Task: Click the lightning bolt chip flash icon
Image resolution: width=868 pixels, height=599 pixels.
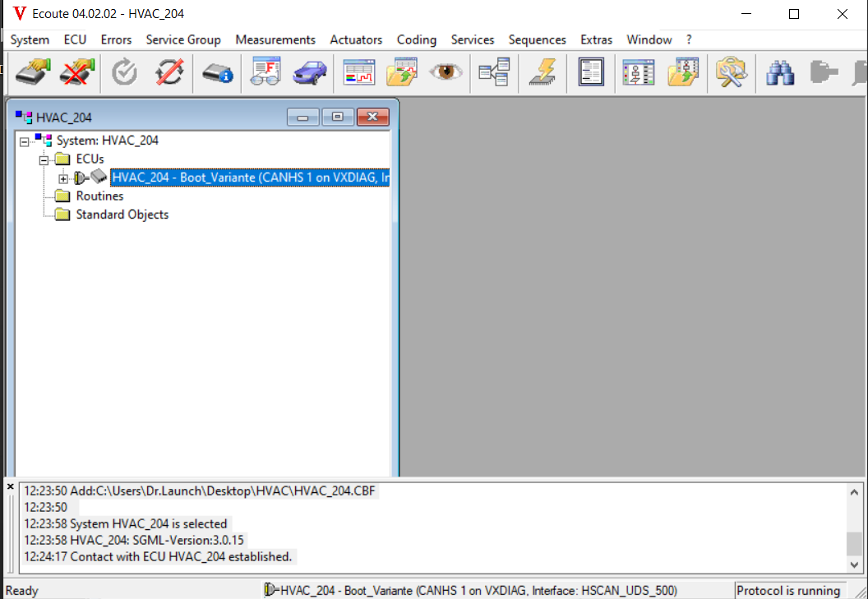Action: point(543,71)
